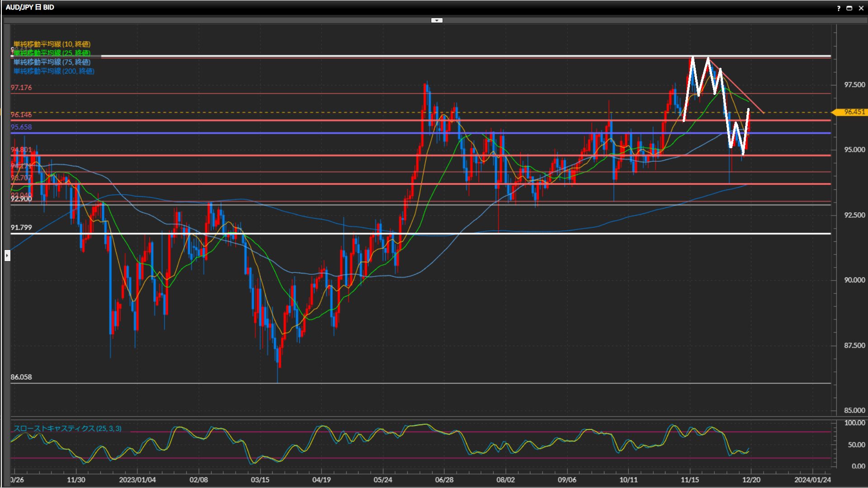
Task: Click the 200-period moving average label
Action: point(54,71)
